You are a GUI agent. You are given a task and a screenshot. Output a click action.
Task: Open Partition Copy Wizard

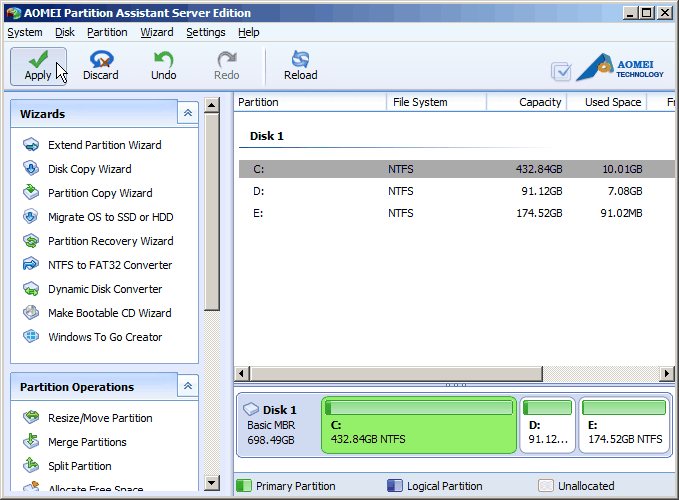100,193
